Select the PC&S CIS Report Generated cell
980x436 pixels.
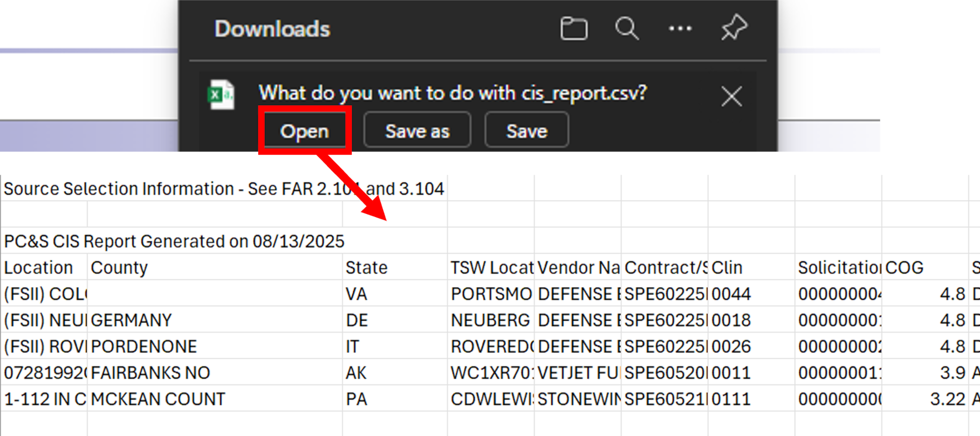point(174,240)
